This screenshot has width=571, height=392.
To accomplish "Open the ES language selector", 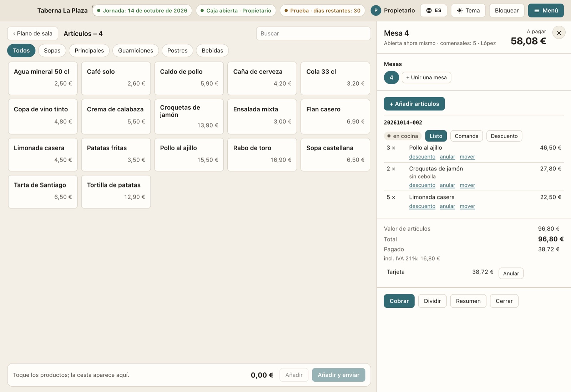I will point(434,10).
